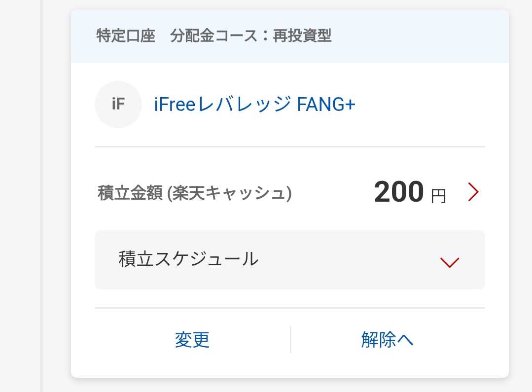
Task: Click the 特定口座 account type label
Action: point(126,36)
